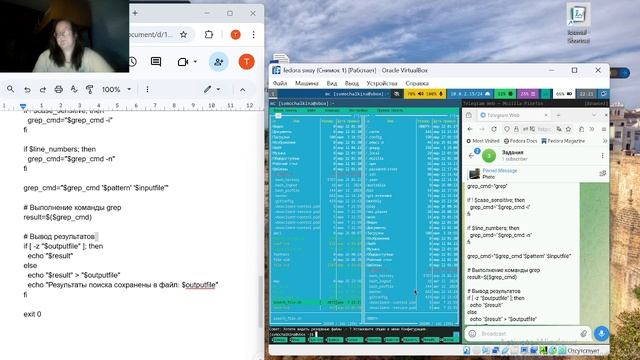Open the pencil editing mode dropdown
640x360 pixels.
(212, 89)
